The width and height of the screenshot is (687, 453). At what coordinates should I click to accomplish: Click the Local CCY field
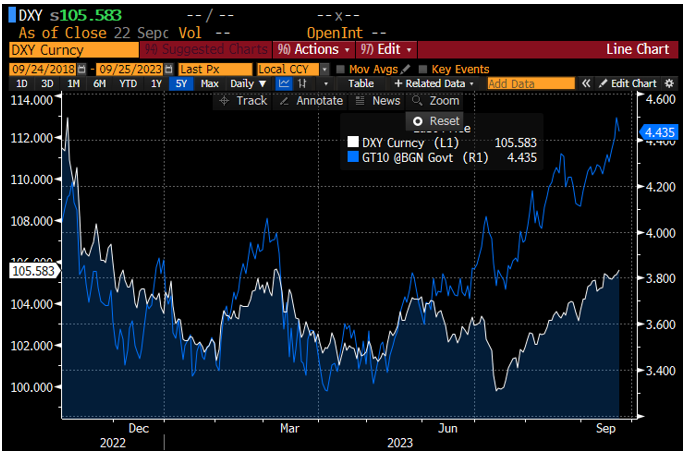pyautogui.click(x=288, y=69)
